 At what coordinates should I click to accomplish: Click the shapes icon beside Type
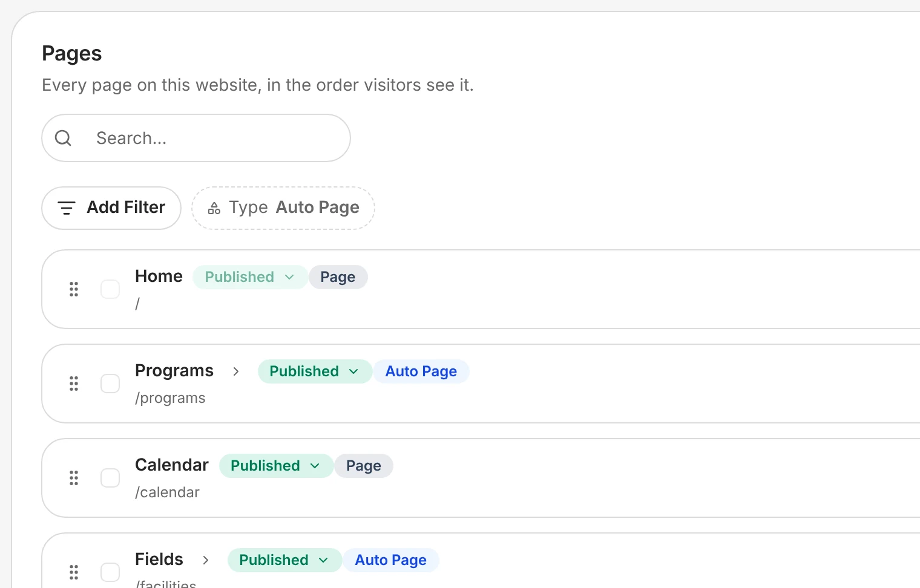click(214, 209)
